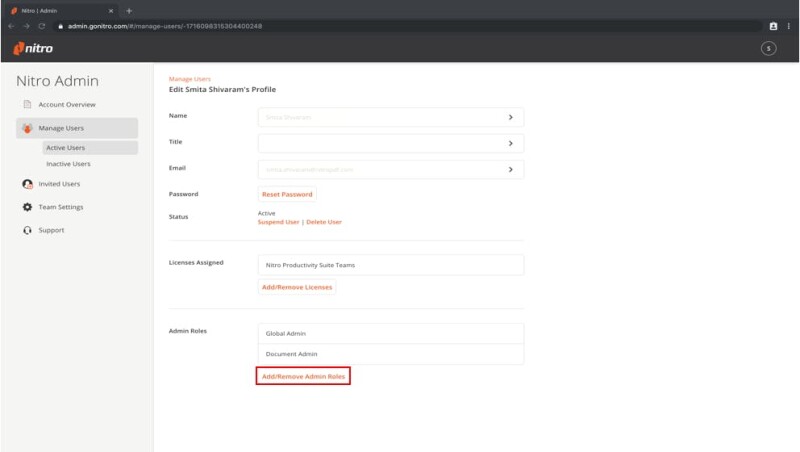
Task: Click the Delete User link
Action: 324,222
